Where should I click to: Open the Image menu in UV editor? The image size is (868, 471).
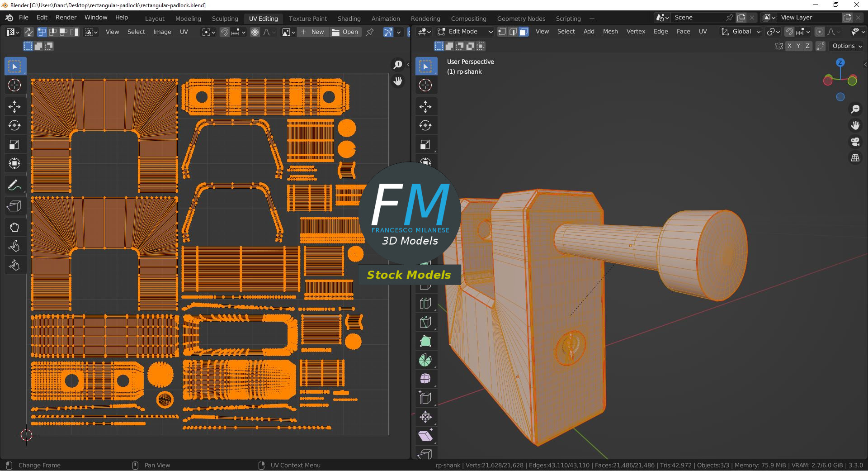pos(162,32)
